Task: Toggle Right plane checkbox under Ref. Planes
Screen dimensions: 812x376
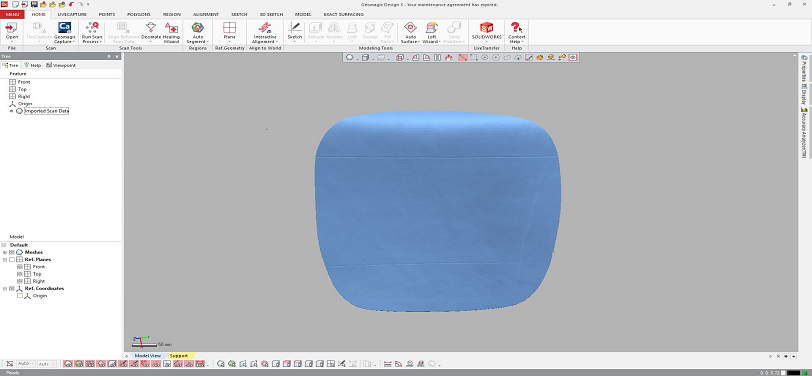Action: [20, 281]
